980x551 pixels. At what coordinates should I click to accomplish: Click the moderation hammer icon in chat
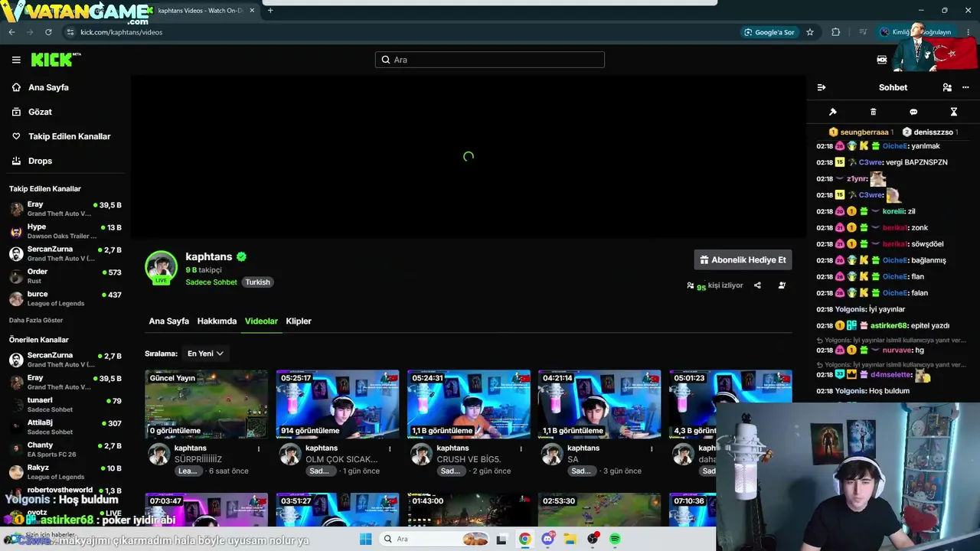833,112
